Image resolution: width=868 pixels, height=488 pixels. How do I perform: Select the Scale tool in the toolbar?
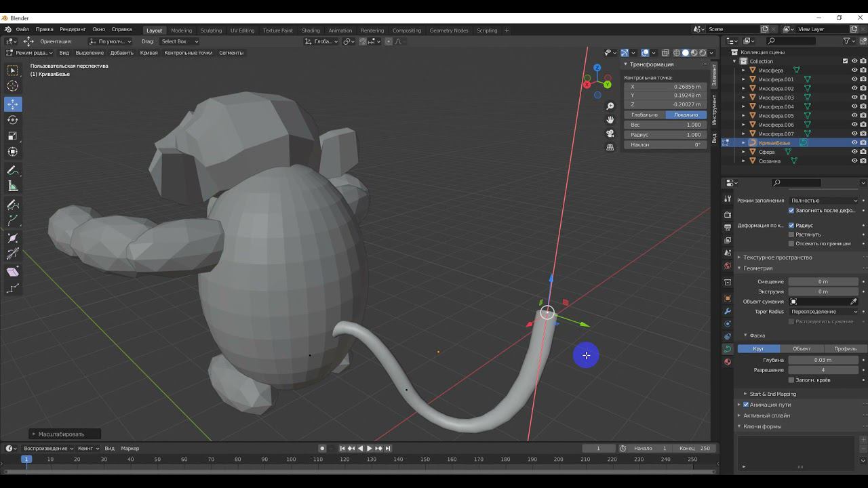tap(13, 136)
